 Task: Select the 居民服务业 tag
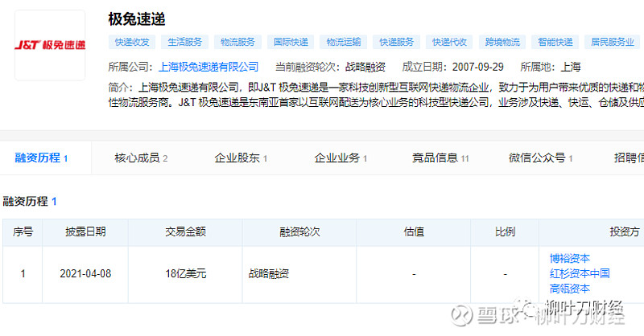[613, 42]
